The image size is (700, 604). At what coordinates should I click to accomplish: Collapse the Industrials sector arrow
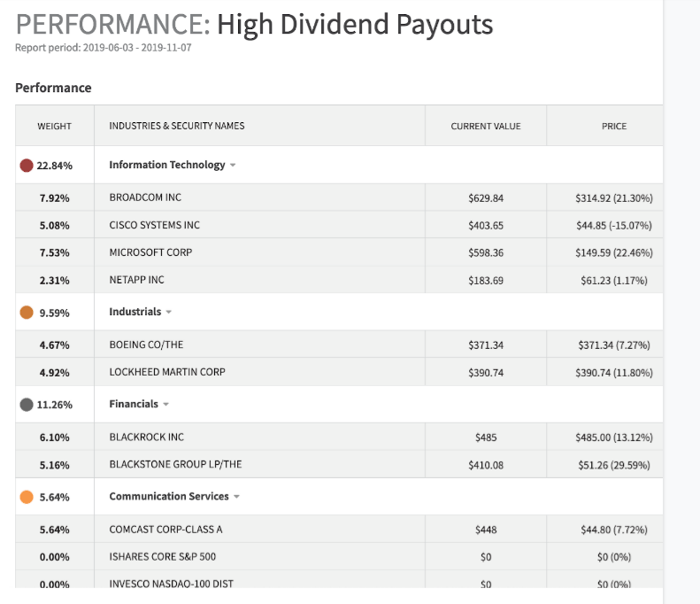click(169, 312)
